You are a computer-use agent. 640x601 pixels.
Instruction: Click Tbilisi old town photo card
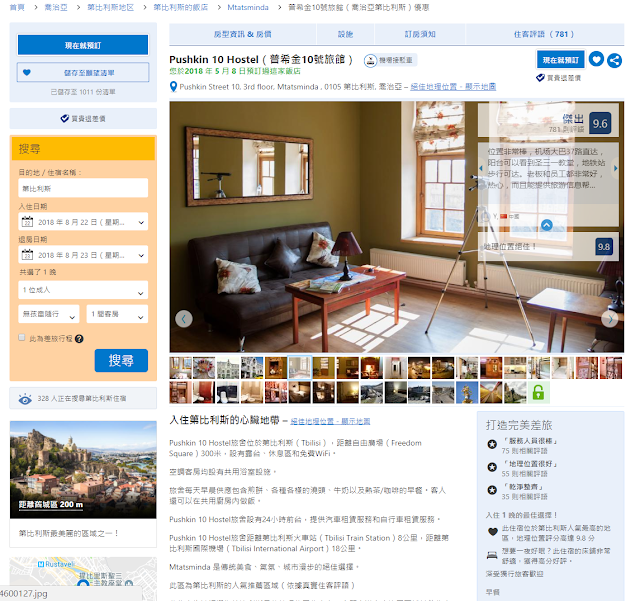83,470
